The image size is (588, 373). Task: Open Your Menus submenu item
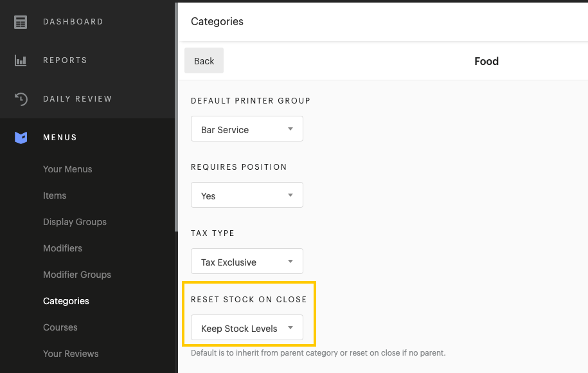67,169
